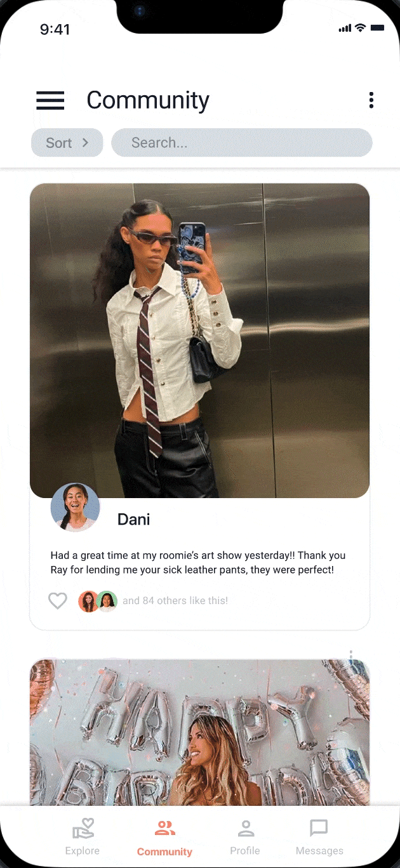Open the Happy Birthday balloon post photo
Image resolution: width=400 pixels, height=868 pixels.
(199, 733)
